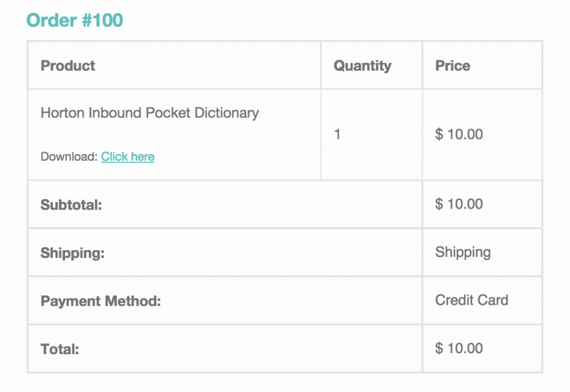Click the Shipping value in the price column
Viewport: 570px width, 392px height.
[x=463, y=252]
